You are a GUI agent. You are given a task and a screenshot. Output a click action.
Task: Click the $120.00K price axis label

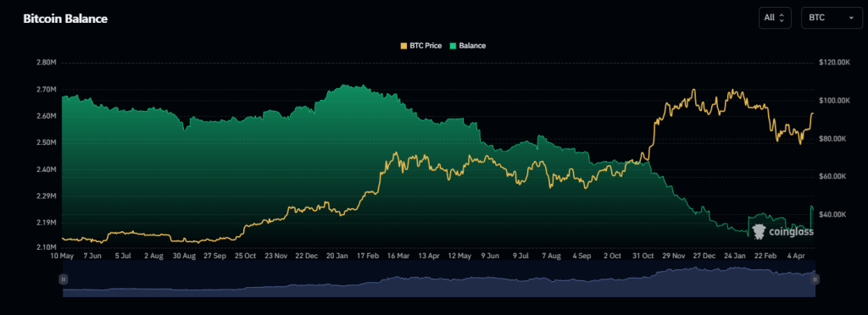tap(834, 63)
